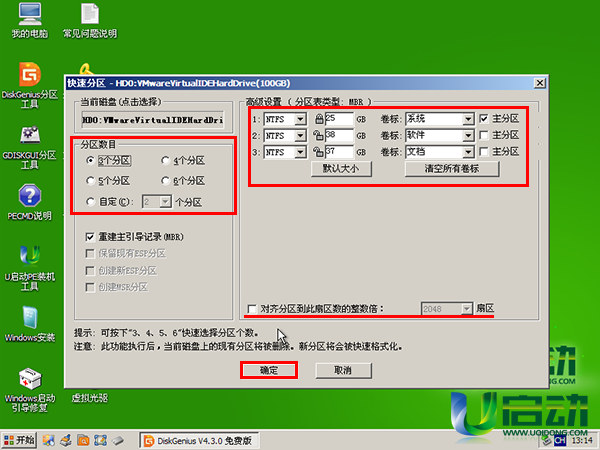Expand the 文档 volume label dropdown

tap(468, 152)
